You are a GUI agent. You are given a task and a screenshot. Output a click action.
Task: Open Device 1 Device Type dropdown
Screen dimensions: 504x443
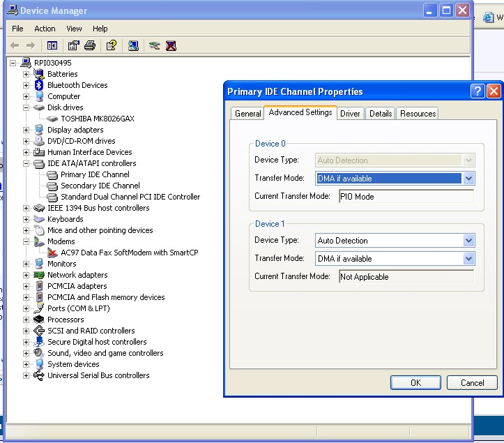coord(469,241)
